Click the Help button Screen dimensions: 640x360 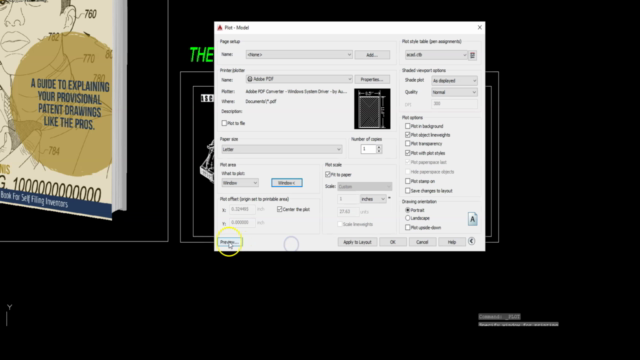451,242
